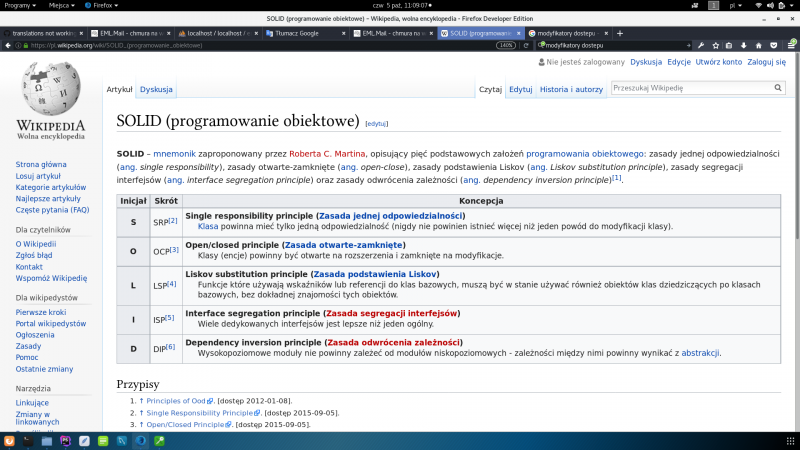Switch to the Tłumacz Google tab
The width and height of the screenshot is (800, 450).
click(295, 33)
